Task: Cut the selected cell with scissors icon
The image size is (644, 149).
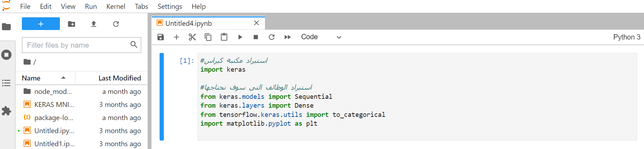Action: [192, 37]
